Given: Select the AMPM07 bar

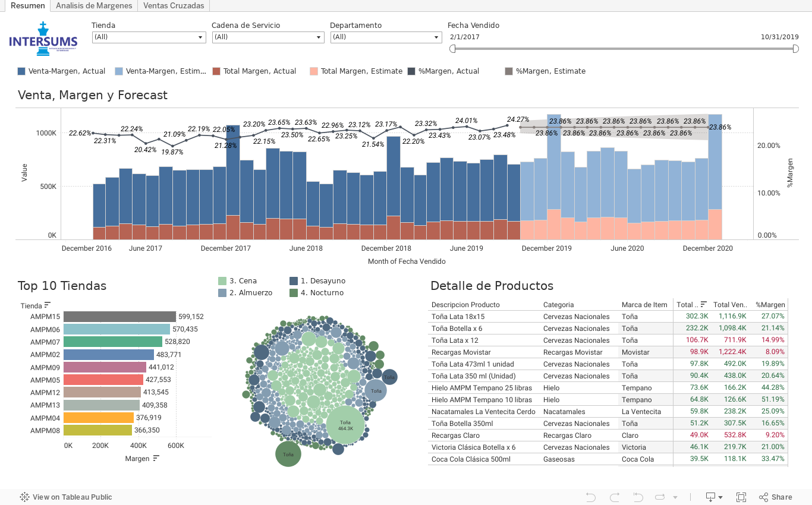Looking at the screenshot, I should click(x=113, y=342).
